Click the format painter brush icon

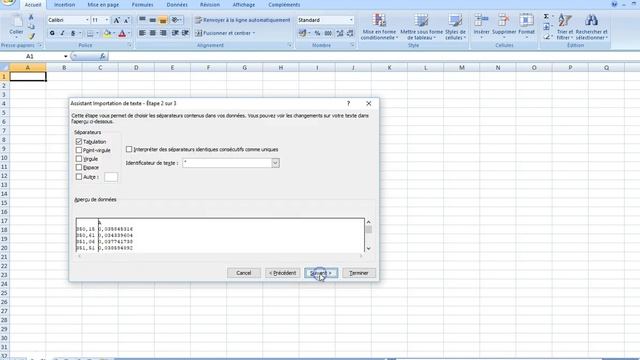(31, 37)
